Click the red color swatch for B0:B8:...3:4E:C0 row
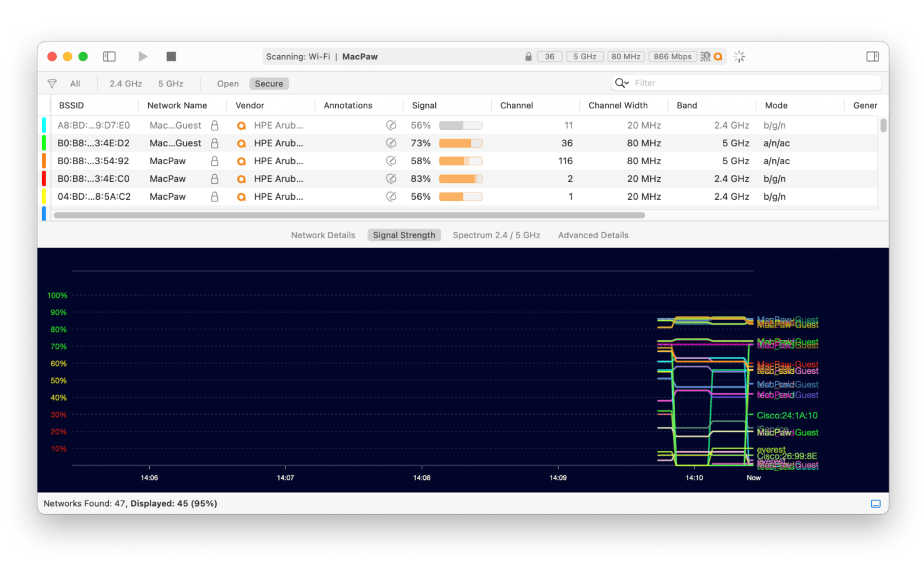The height and width of the screenshot is (570, 924). pos(44,178)
